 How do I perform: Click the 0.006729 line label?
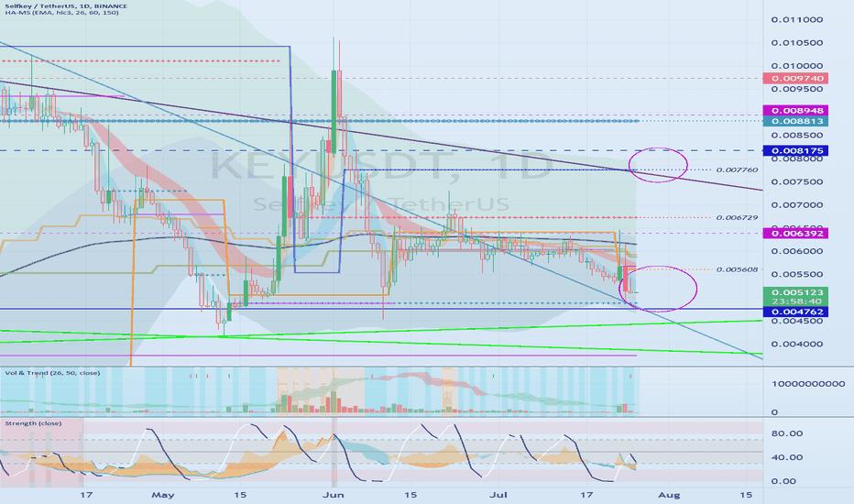point(737,217)
